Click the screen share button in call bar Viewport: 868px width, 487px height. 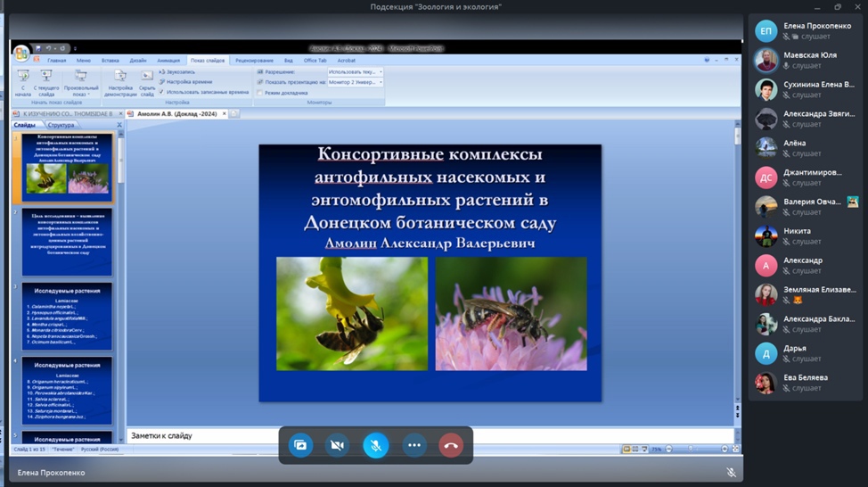pyautogui.click(x=300, y=445)
